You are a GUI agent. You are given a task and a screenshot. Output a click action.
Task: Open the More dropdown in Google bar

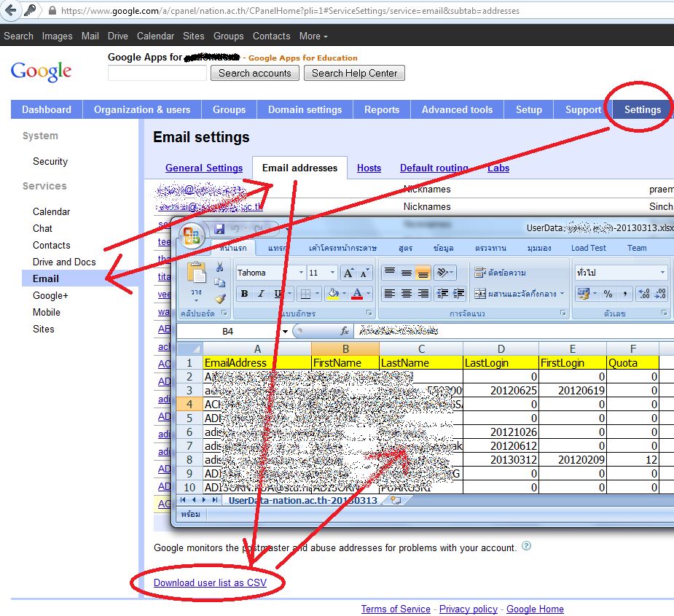(313, 36)
